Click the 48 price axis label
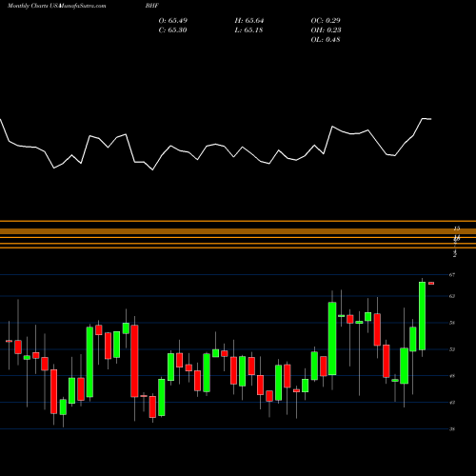This screenshot has height=476, width=476. pos(452,376)
